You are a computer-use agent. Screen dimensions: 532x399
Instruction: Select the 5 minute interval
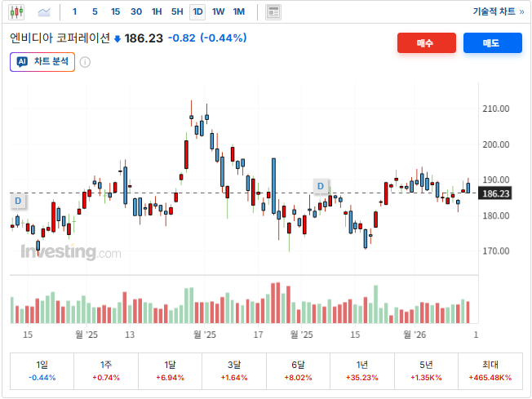(95, 12)
